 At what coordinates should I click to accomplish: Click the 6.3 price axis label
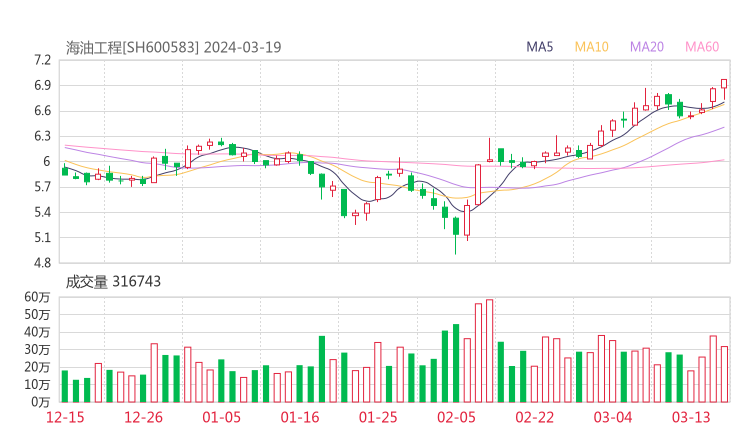pos(42,136)
